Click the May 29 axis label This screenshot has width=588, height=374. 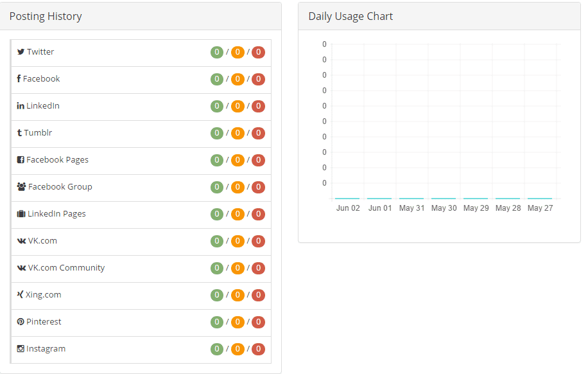pyautogui.click(x=476, y=208)
